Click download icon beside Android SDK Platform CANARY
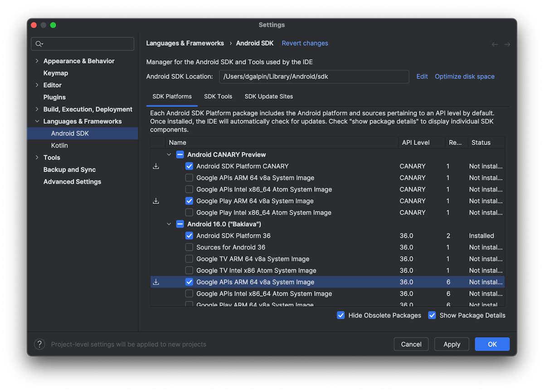 point(156,166)
